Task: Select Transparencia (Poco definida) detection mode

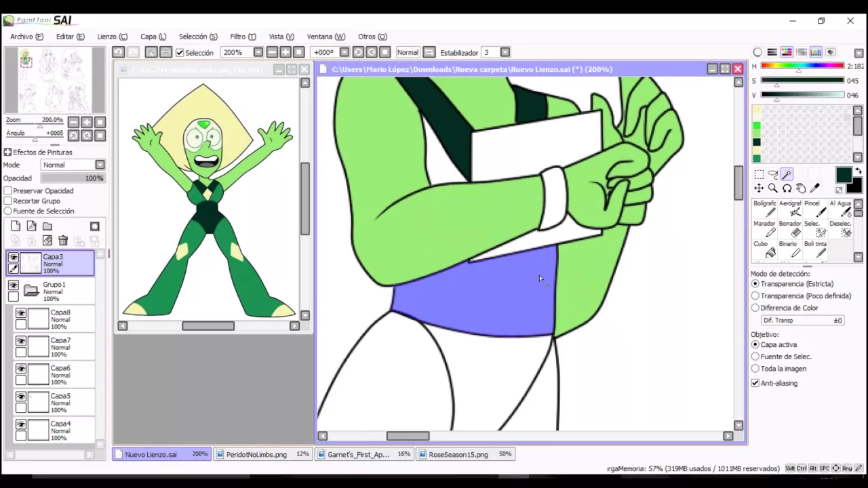Action: click(755, 296)
